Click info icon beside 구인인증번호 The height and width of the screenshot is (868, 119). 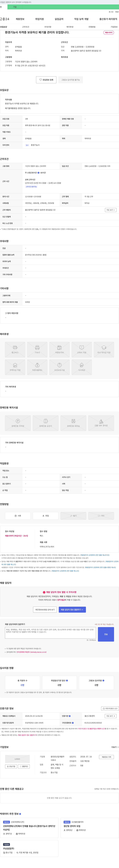tap(73, 723)
